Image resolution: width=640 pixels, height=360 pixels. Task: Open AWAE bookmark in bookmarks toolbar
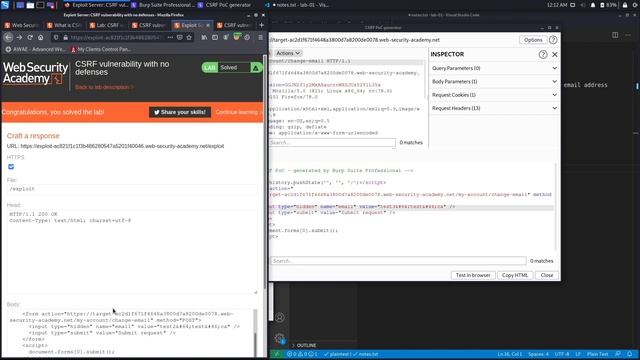[x=36, y=49]
